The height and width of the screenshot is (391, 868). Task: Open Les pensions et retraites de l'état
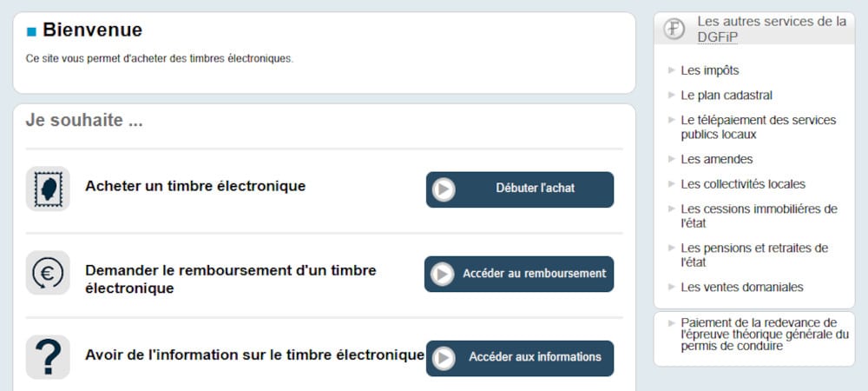[753, 255]
